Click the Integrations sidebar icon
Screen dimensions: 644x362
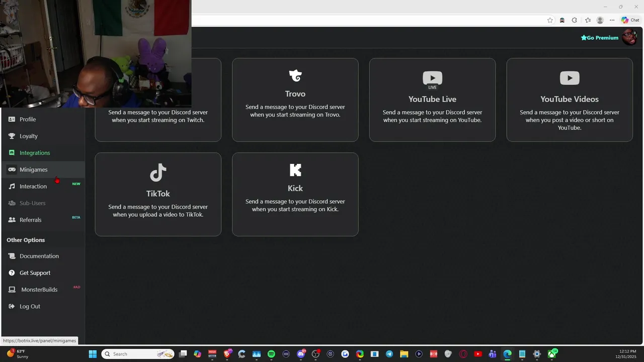tap(12, 153)
